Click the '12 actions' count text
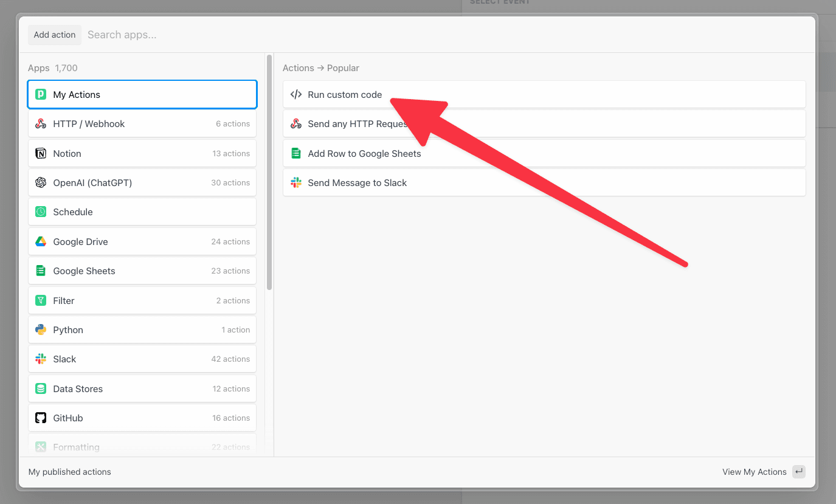Screen dimensions: 836x504 tap(231, 388)
